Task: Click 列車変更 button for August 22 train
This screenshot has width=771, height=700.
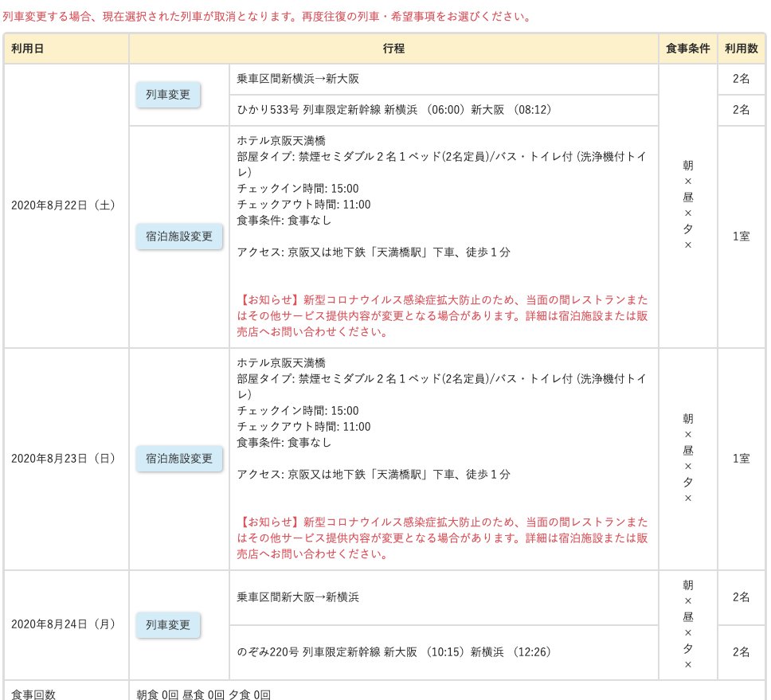Action: click(168, 95)
